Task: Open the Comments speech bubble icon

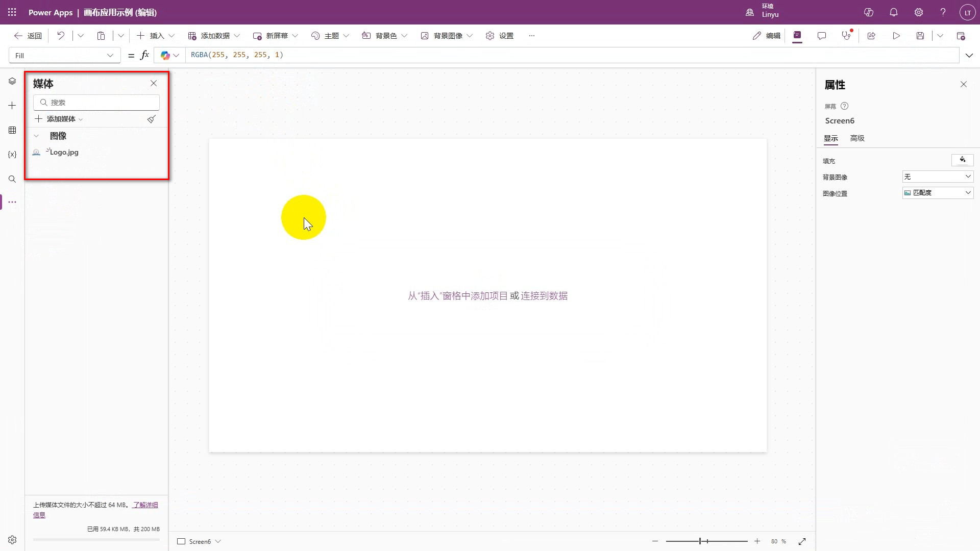Action: (821, 36)
